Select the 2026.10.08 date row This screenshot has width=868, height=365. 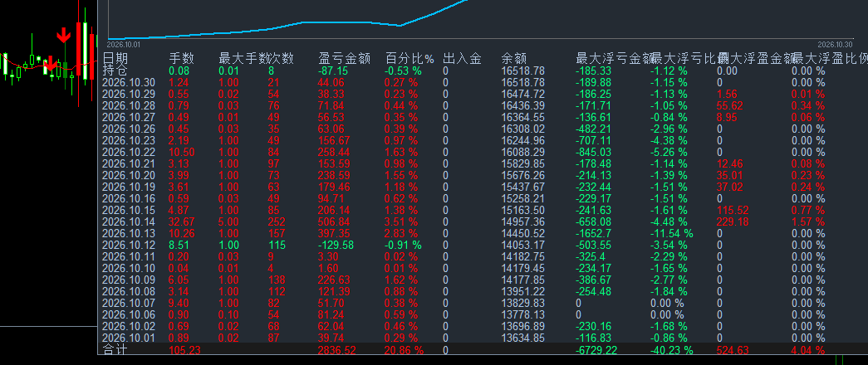click(x=129, y=291)
